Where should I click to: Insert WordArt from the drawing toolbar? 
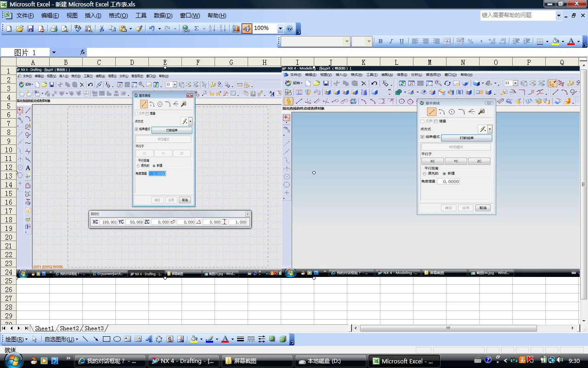point(148,339)
